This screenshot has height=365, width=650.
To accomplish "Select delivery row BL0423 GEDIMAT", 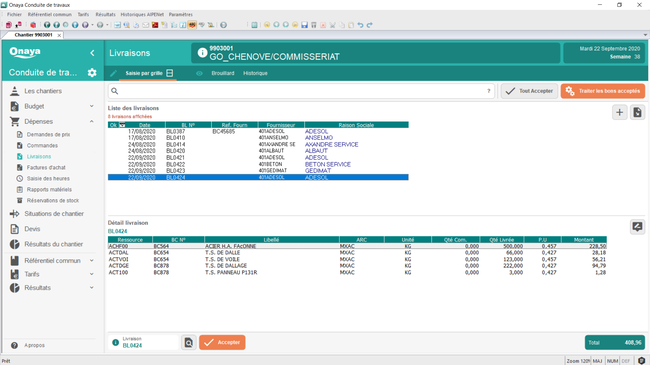I will point(258,171).
